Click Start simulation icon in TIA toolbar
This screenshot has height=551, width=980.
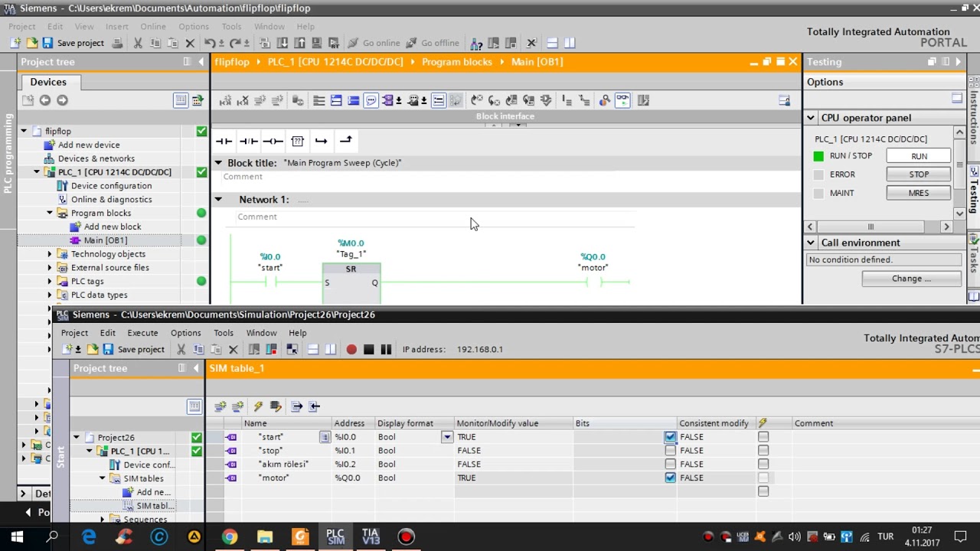click(316, 43)
